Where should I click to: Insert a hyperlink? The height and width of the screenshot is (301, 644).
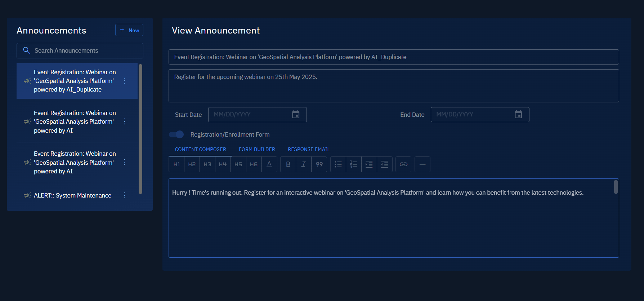pos(403,164)
